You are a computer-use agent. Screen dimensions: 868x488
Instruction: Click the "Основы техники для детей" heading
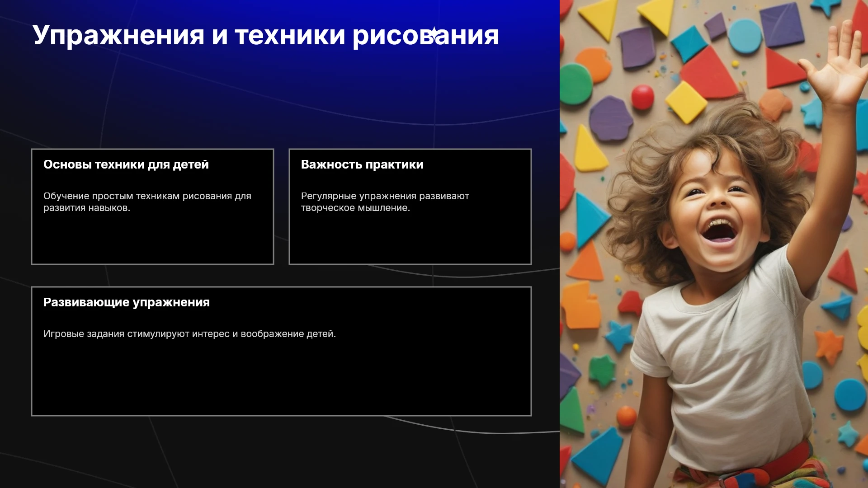(126, 164)
